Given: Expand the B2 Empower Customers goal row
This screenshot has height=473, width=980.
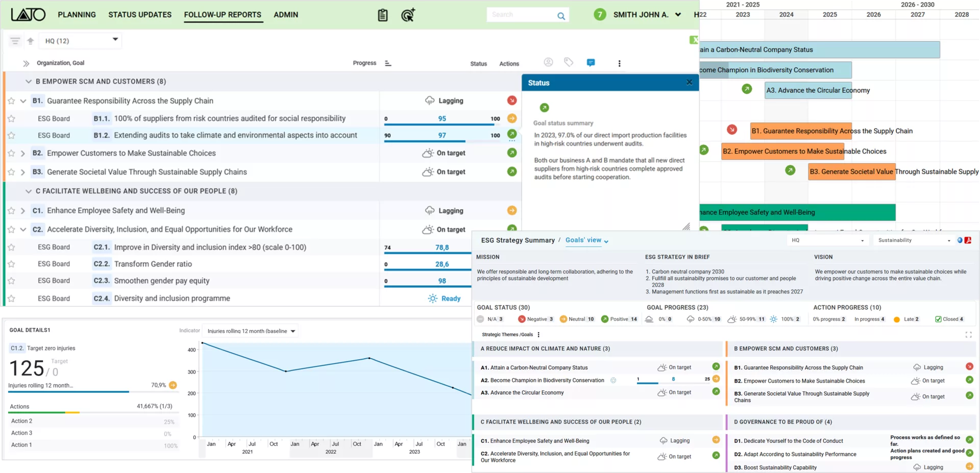Looking at the screenshot, I should coord(22,153).
